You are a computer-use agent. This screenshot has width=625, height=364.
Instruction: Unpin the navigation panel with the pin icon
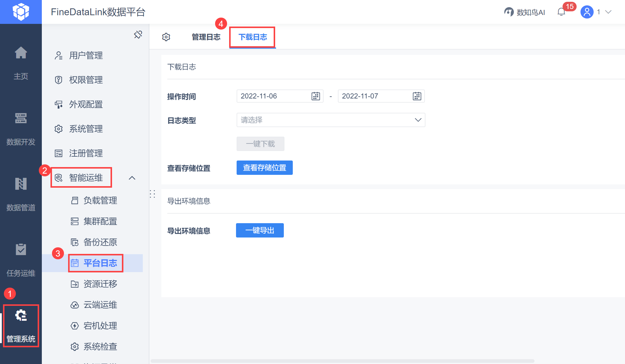(138, 35)
